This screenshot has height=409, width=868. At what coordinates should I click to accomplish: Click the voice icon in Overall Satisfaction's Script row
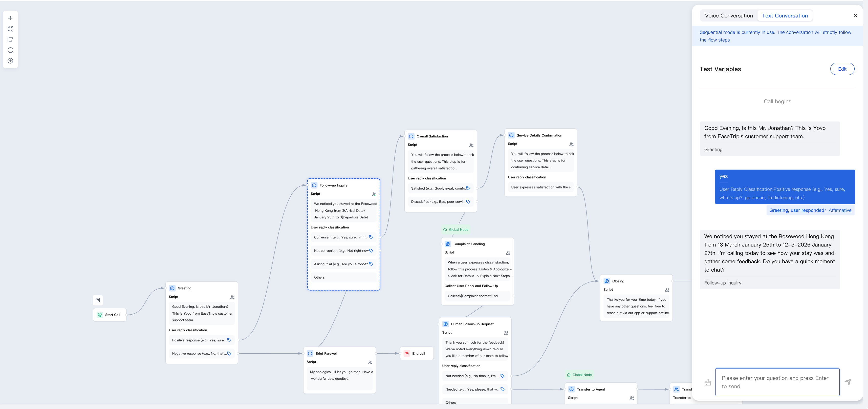coord(471,145)
